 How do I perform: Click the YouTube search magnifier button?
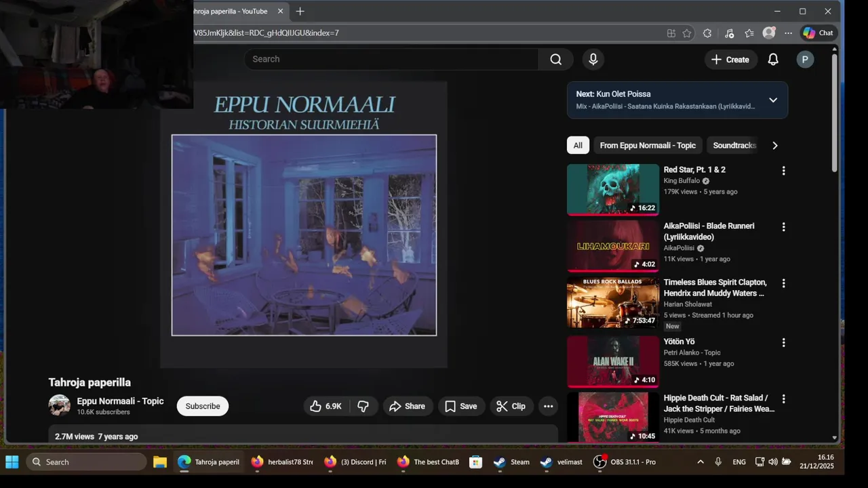[x=556, y=59]
